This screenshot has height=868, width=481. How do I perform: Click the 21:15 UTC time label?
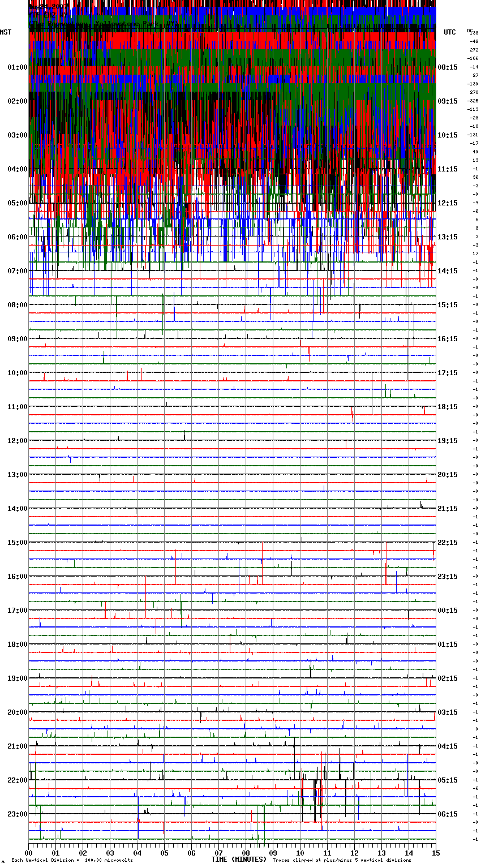point(448,509)
